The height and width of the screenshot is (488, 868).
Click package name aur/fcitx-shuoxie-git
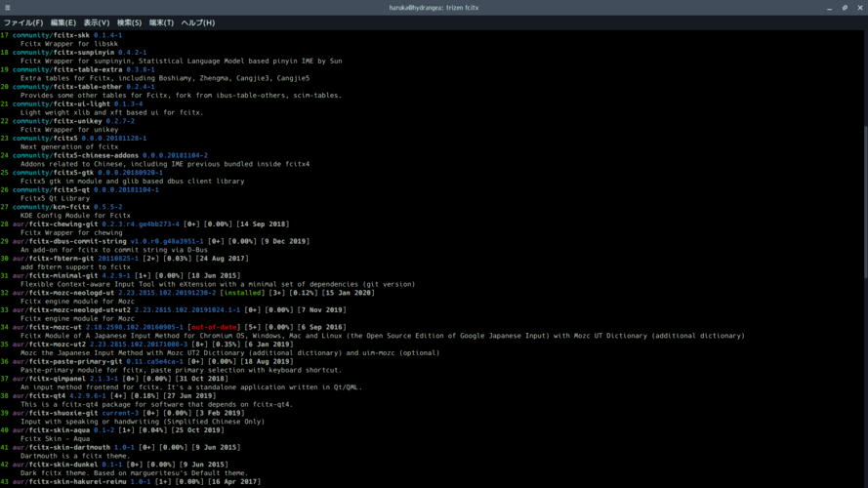[56, 413]
